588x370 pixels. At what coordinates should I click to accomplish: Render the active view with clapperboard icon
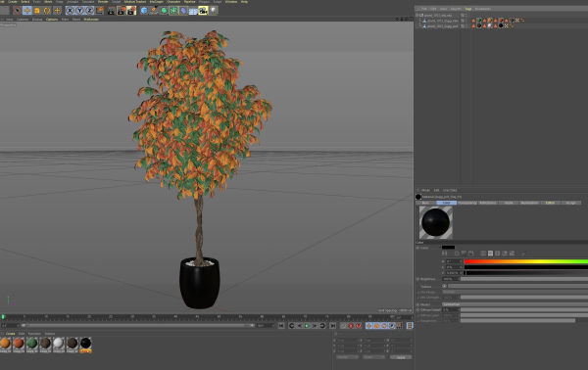coord(112,11)
